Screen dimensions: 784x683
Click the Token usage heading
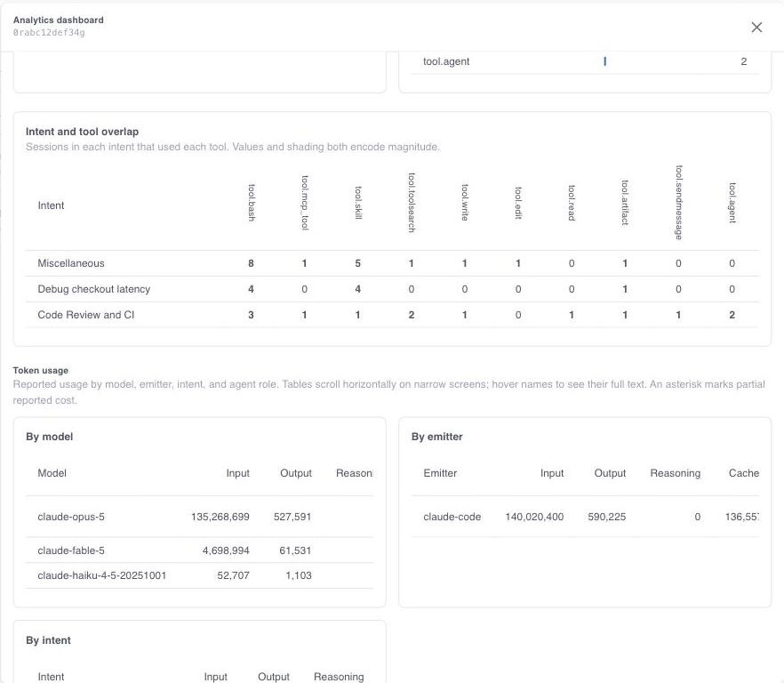[41, 370]
